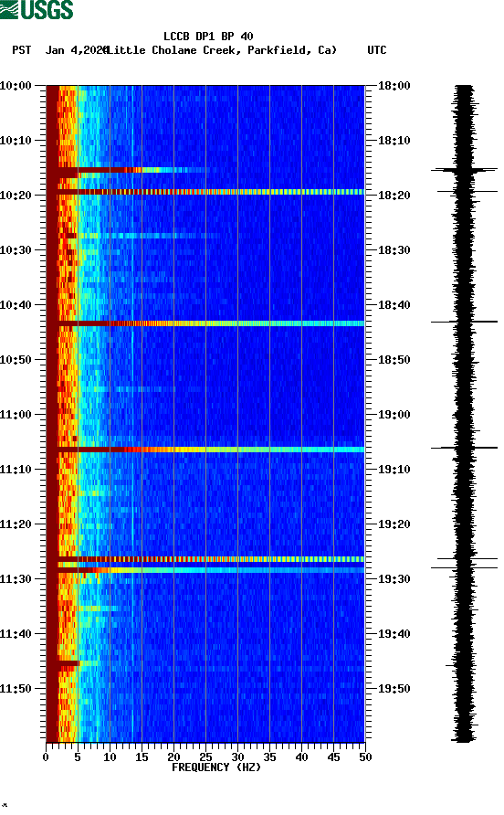Viewport: 504px width, 815px height.
Task: Click the seismogram spike near 18:43
Action: coord(464,323)
